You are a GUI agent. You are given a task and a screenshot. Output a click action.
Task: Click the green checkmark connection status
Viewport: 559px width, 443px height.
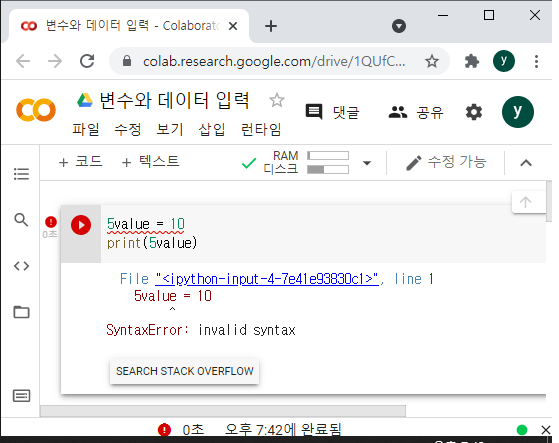coord(249,163)
